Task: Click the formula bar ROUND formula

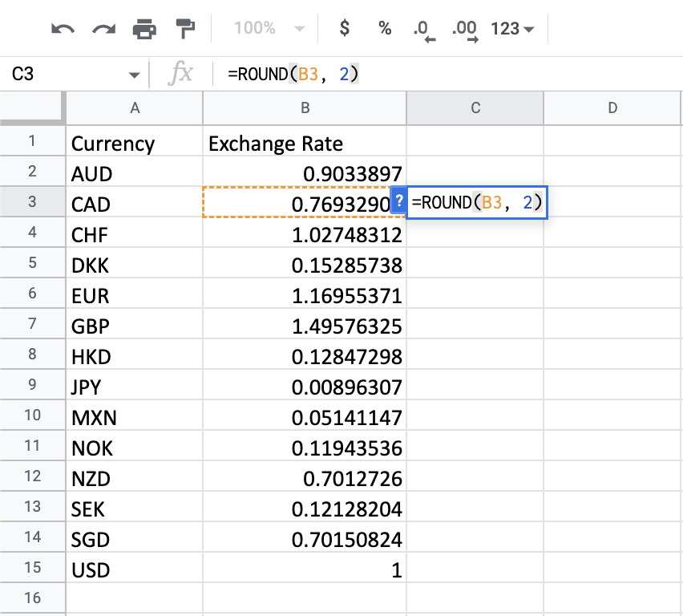Action: pyautogui.click(x=293, y=74)
